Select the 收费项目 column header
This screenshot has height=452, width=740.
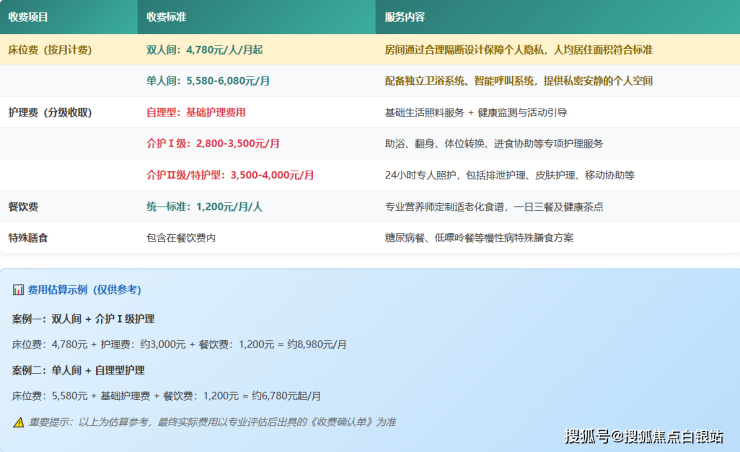coord(28,17)
